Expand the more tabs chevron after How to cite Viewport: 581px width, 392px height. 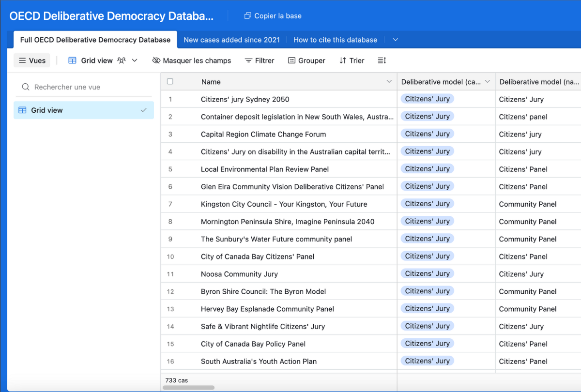(x=395, y=40)
